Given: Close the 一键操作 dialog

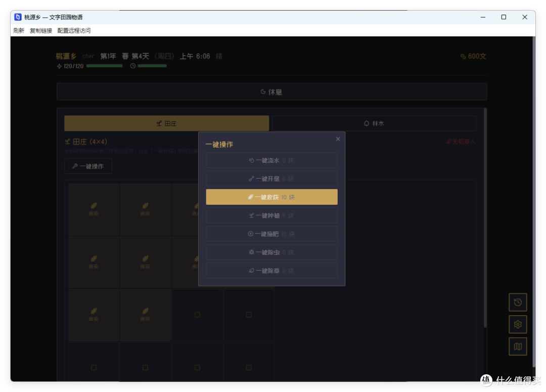Looking at the screenshot, I should coord(338,139).
